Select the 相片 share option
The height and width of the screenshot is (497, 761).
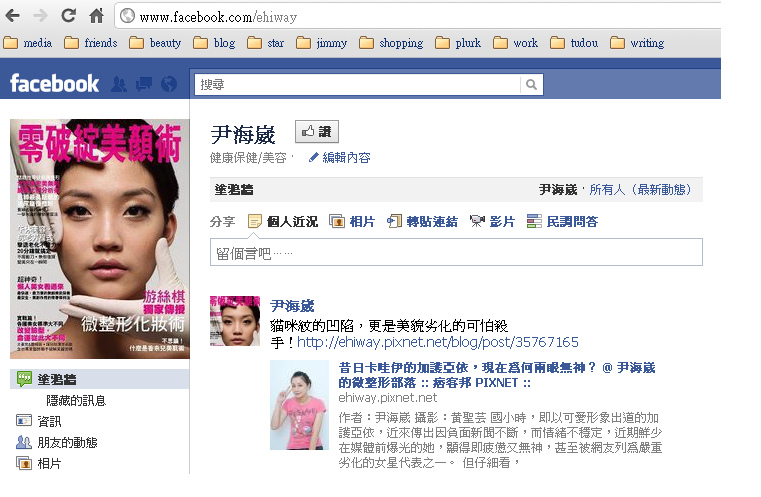point(352,222)
